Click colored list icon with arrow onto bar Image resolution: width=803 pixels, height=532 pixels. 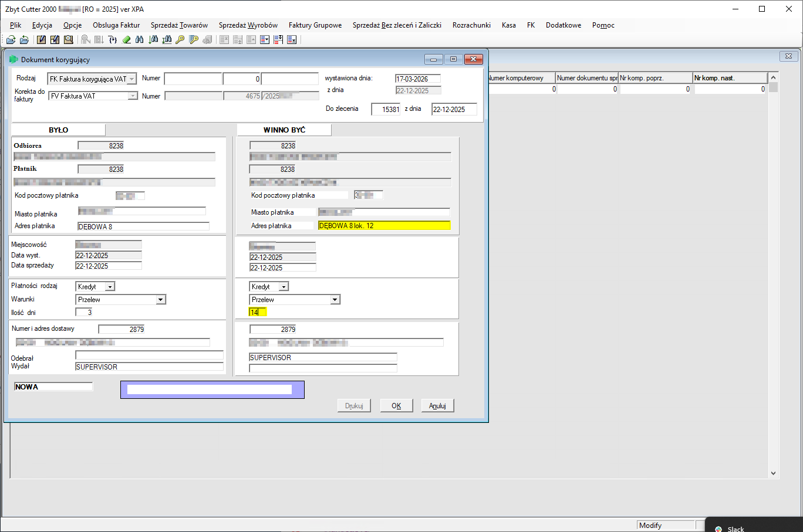292,40
